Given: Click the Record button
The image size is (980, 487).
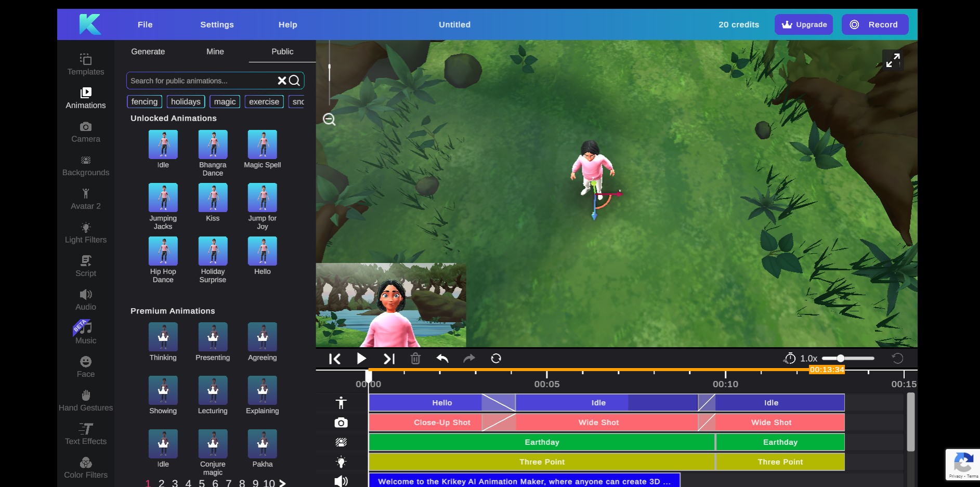Looking at the screenshot, I should pos(875,24).
